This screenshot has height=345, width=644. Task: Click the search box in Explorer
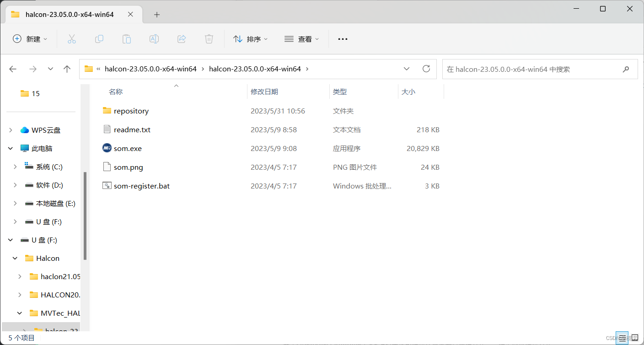pos(540,69)
